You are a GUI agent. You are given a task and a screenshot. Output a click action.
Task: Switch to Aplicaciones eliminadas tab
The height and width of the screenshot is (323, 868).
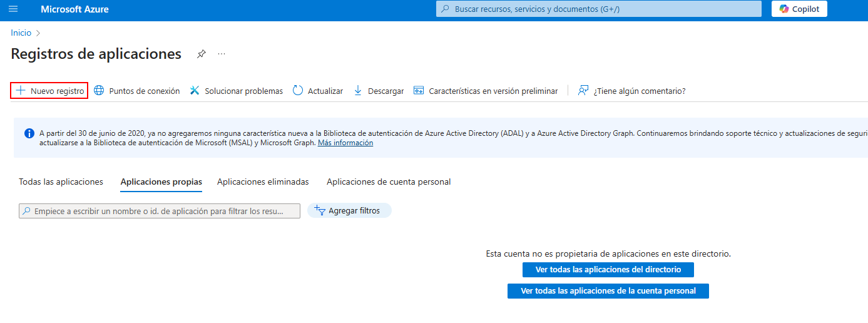coord(263,182)
